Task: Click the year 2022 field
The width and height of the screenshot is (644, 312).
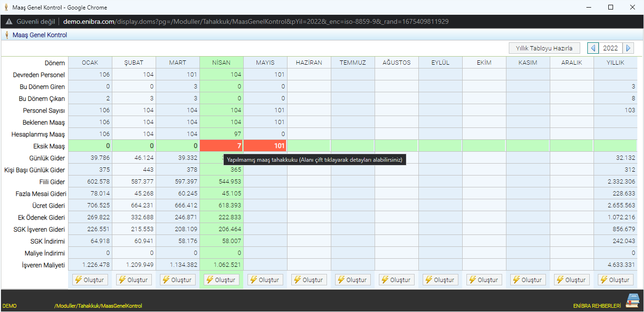Action: click(x=611, y=48)
